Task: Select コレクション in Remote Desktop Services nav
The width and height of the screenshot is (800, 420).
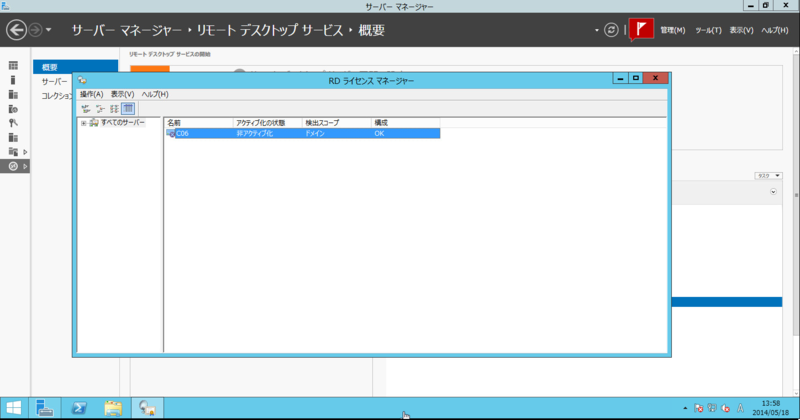Action: [x=57, y=96]
